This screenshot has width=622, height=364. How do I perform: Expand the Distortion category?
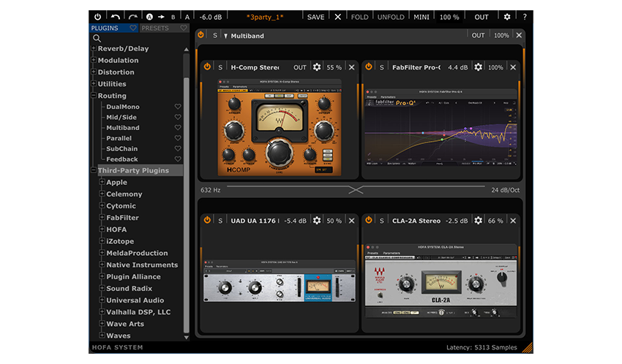click(94, 72)
